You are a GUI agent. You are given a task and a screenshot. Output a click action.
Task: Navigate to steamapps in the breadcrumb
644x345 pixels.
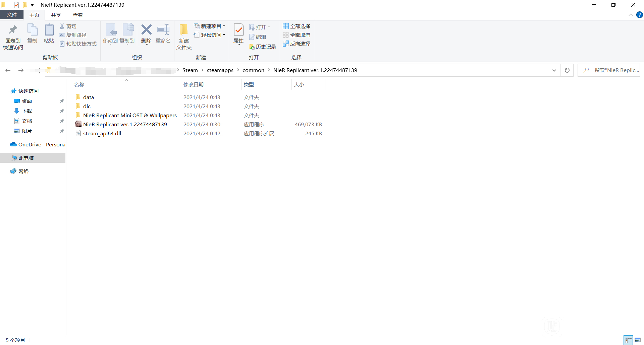220,70
